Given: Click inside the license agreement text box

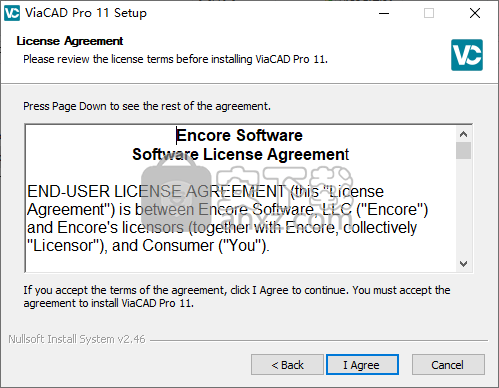Looking at the screenshot, I should click(241, 198).
